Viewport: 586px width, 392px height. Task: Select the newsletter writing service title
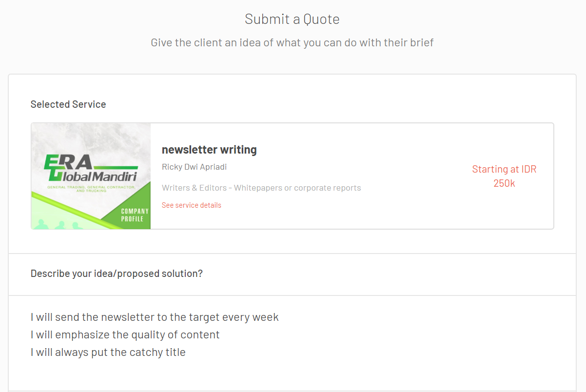(x=209, y=150)
